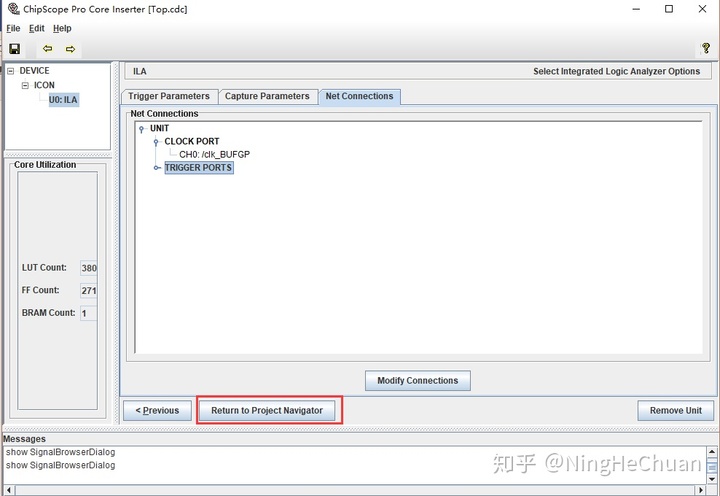The image size is (720, 496).
Task: Switch to the Capture Parameters tab
Action: coord(267,96)
